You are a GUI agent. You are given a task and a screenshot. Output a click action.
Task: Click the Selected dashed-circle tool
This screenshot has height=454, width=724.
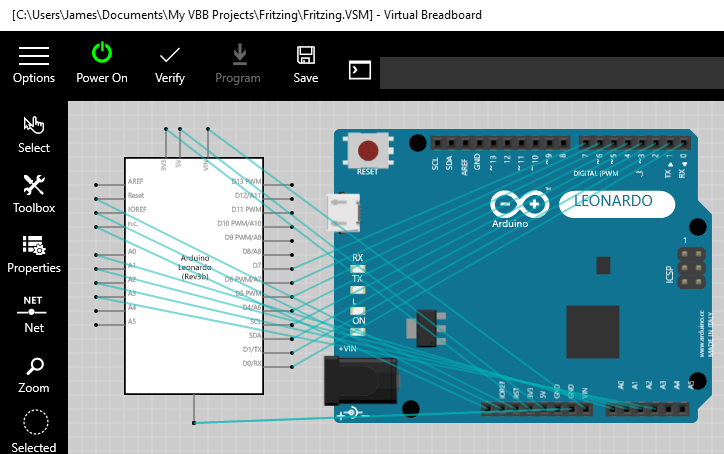tap(35, 431)
